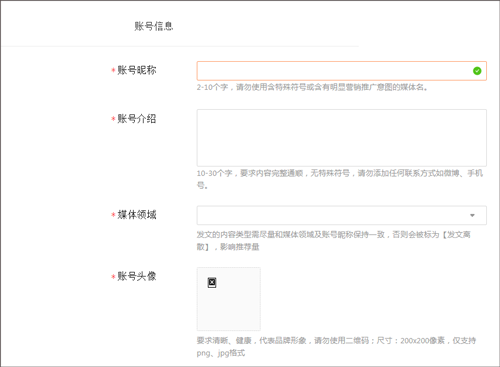Click the 发文的内容类型 hint under media field
Screen dimensions: 500x367
pos(334,241)
